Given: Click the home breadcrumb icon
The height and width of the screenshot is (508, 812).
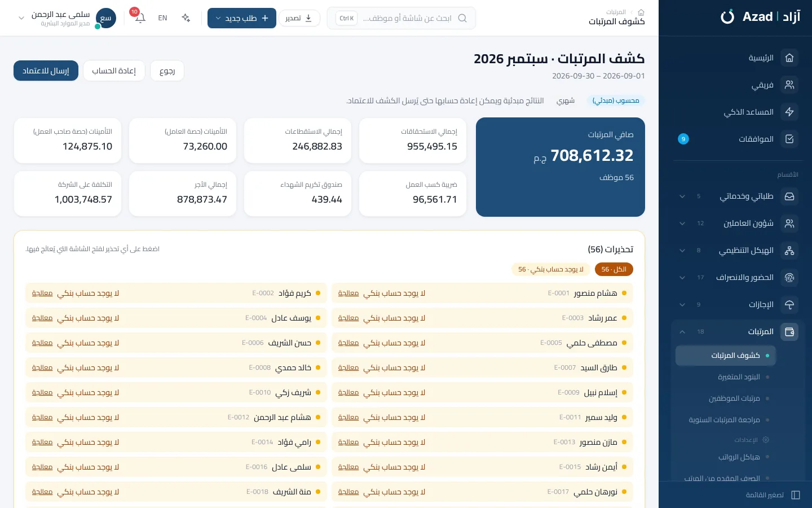Looking at the screenshot, I should coord(641,12).
